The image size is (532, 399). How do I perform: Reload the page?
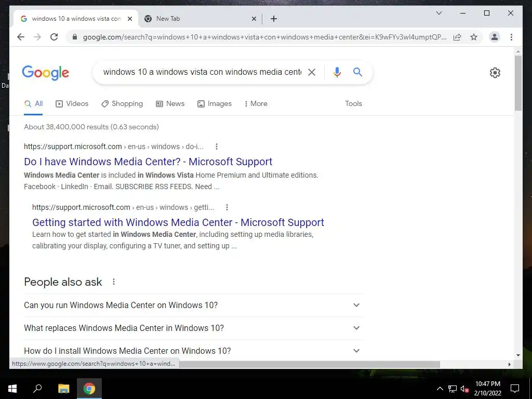(x=54, y=37)
